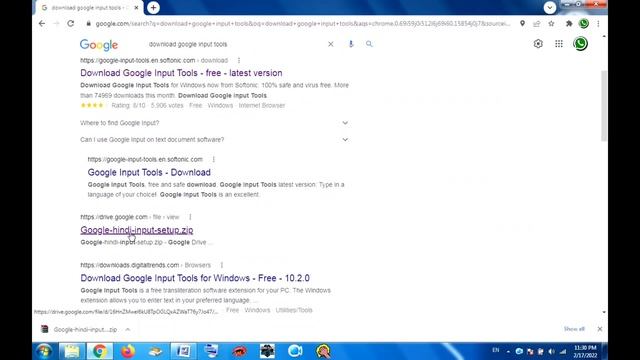
Task: Submit search with magnifier icon
Action: point(369,44)
